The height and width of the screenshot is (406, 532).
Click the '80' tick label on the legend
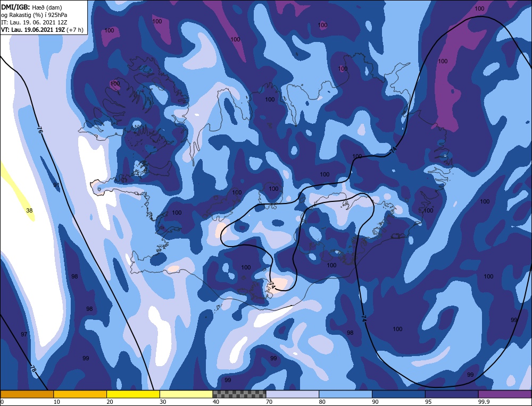[322, 402]
